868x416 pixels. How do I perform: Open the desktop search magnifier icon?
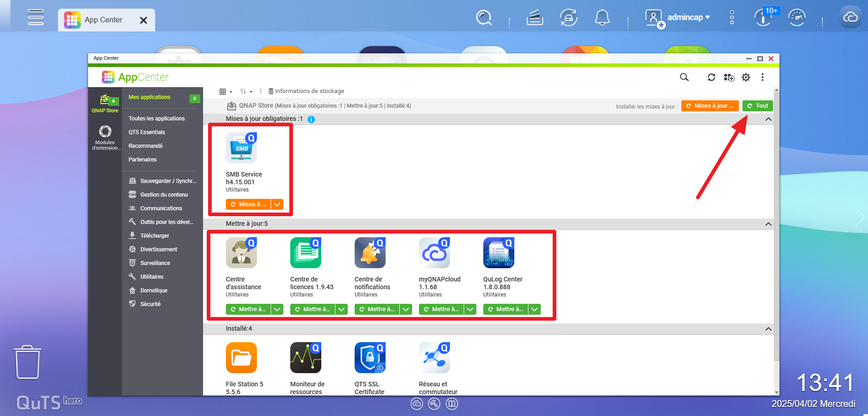pyautogui.click(x=484, y=18)
